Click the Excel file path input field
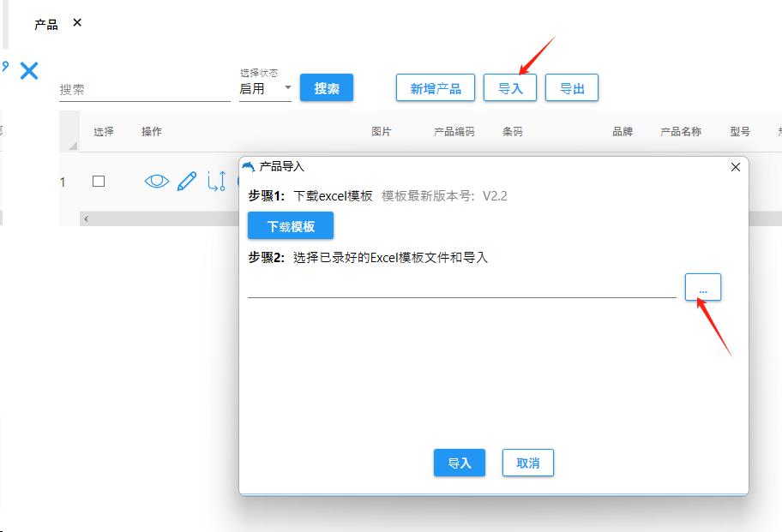Viewport: 782px width, 532px height. [461, 288]
